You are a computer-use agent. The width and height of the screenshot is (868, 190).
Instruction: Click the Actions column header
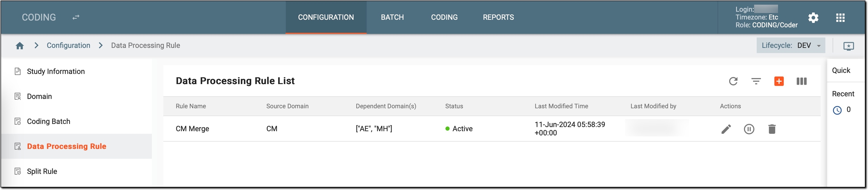tap(730, 106)
